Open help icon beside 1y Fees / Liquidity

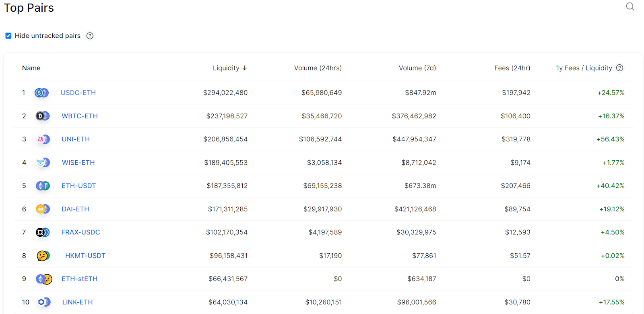(x=619, y=68)
